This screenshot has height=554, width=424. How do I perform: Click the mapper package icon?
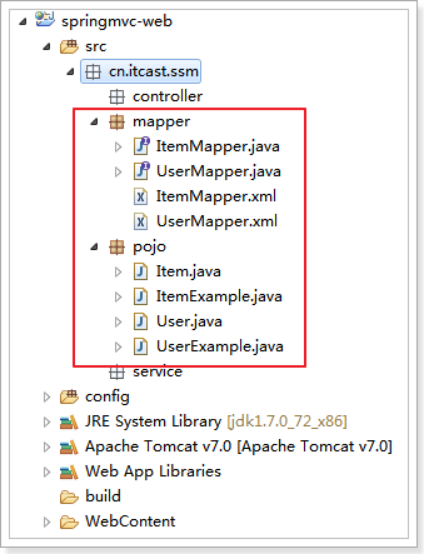click(117, 122)
